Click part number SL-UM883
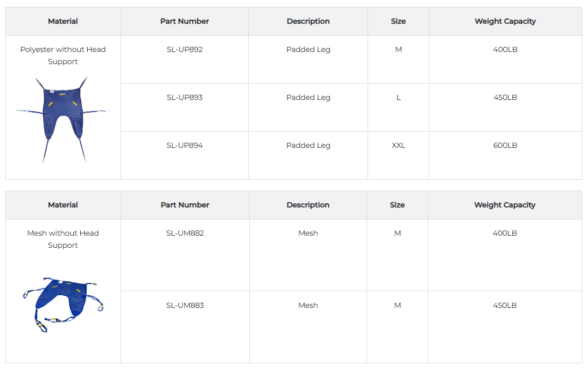 pyautogui.click(x=185, y=306)
